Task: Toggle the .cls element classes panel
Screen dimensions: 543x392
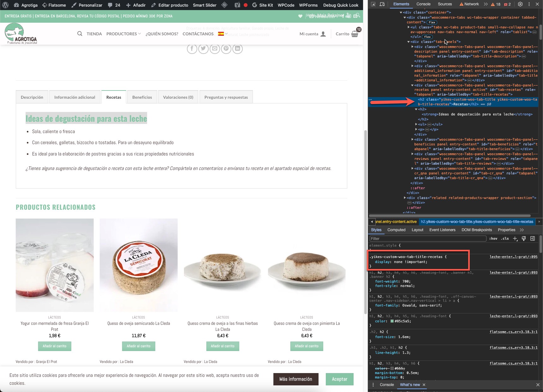Action: coord(505,239)
